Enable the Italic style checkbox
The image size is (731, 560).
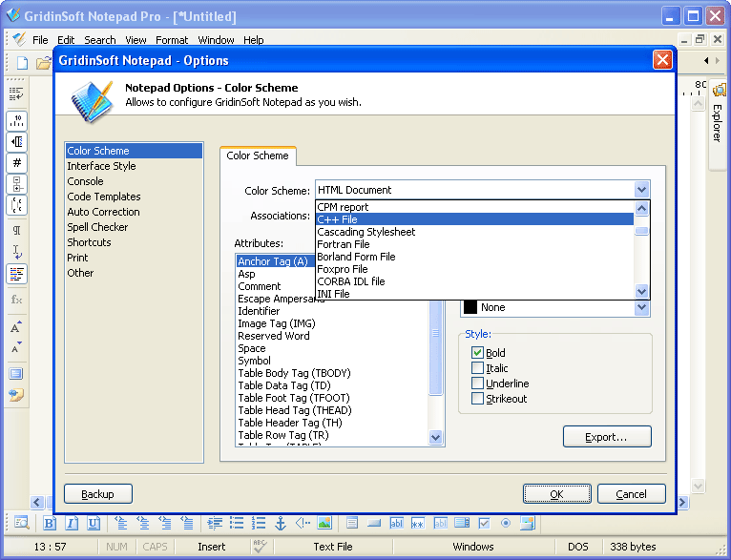(x=477, y=368)
